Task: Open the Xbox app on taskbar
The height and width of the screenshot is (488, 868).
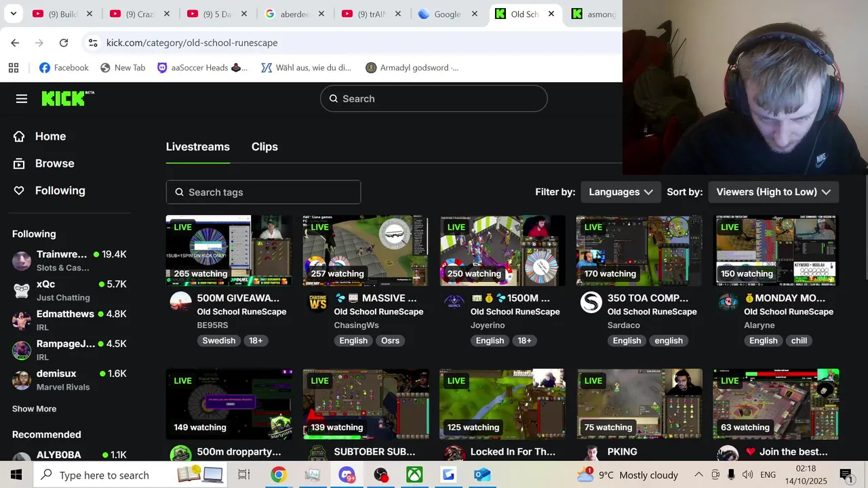Action: [414, 474]
